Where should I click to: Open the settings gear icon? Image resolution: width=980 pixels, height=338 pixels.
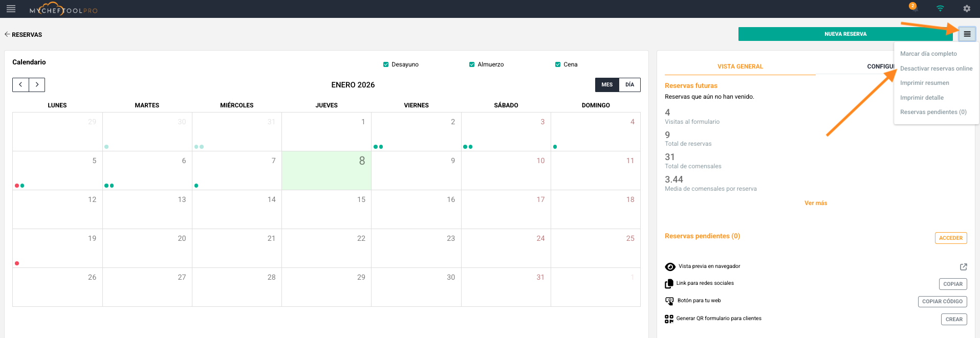click(x=967, y=9)
